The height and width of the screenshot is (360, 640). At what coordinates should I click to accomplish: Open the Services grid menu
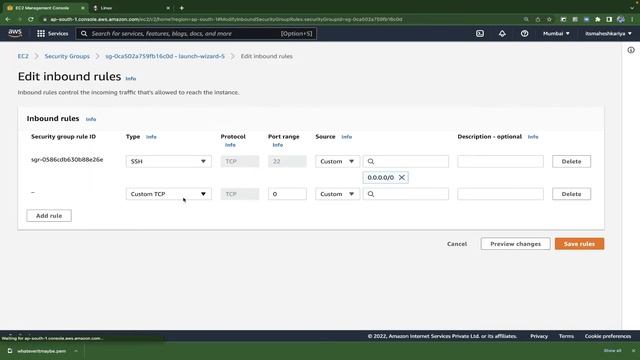[x=53, y=33]
